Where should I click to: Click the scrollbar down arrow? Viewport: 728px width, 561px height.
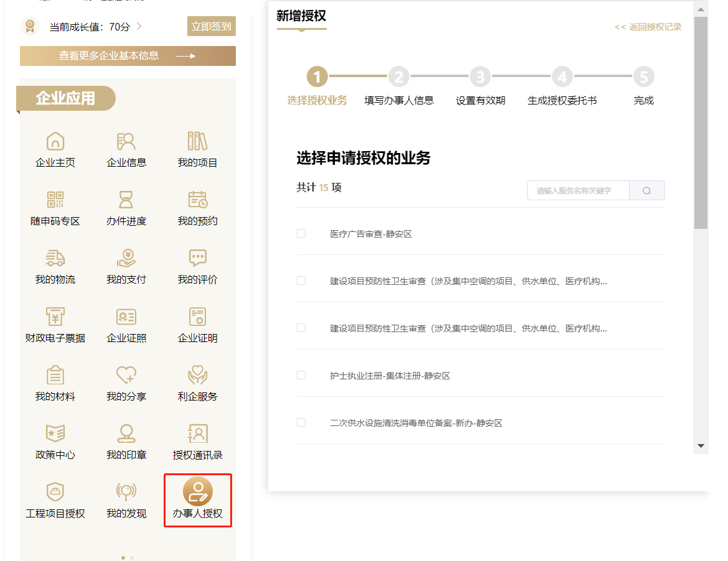point(701,446)
